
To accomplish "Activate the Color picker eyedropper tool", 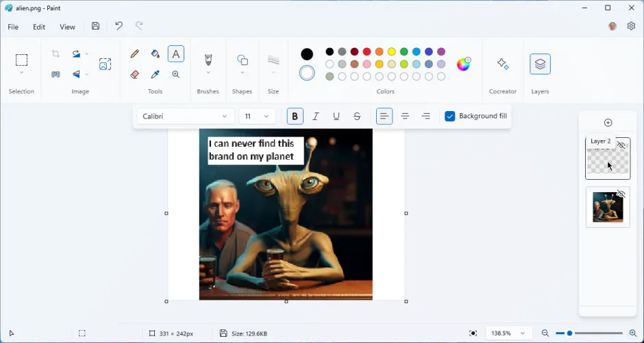I will tap(156, 75).
